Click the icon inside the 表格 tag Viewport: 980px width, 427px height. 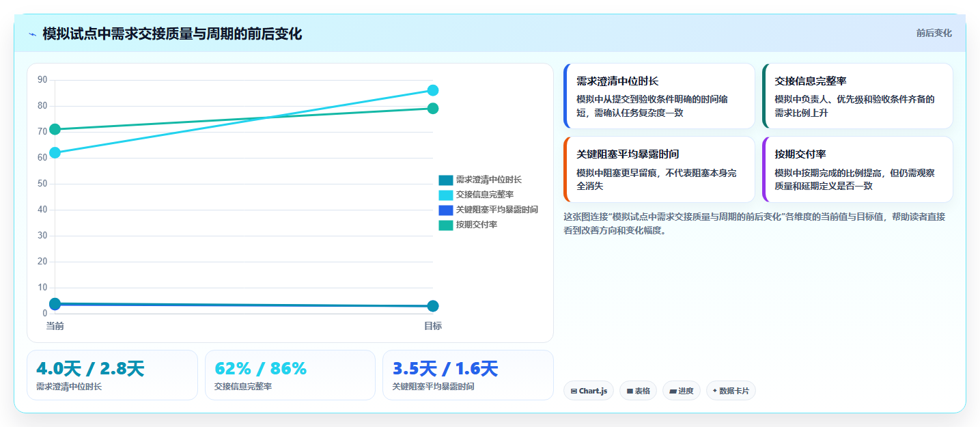pos(630,391)
